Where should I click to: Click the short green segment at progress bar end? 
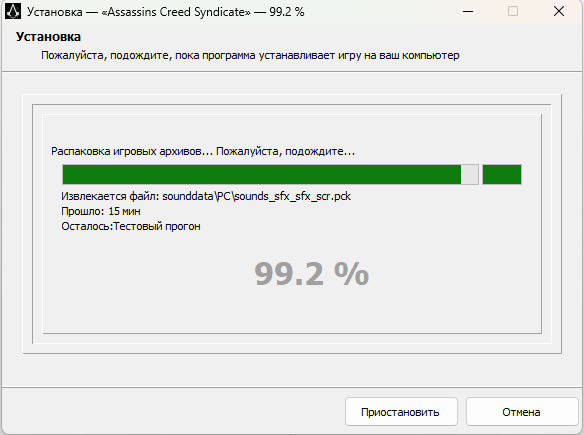(502, 175)
